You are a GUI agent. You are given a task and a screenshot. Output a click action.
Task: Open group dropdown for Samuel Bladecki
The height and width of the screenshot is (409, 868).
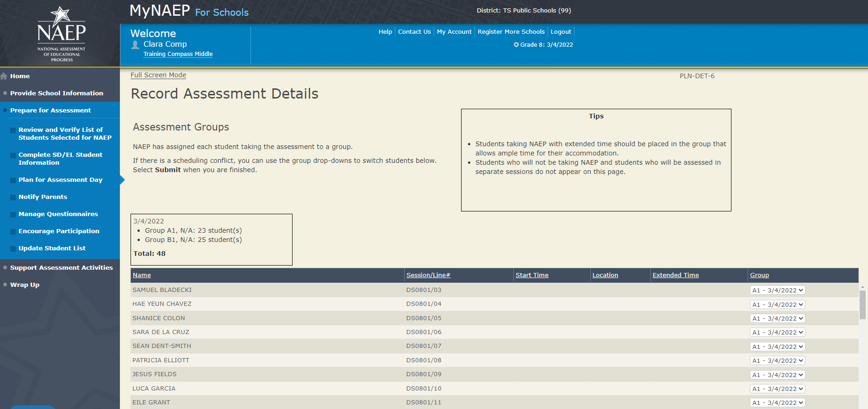(777, 291)
